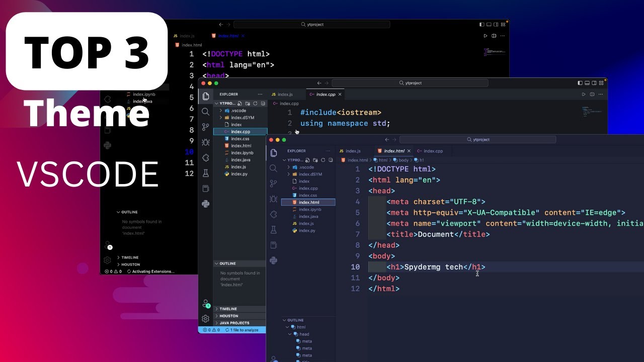Open Accounts icon in middle window

click(205, 304)
